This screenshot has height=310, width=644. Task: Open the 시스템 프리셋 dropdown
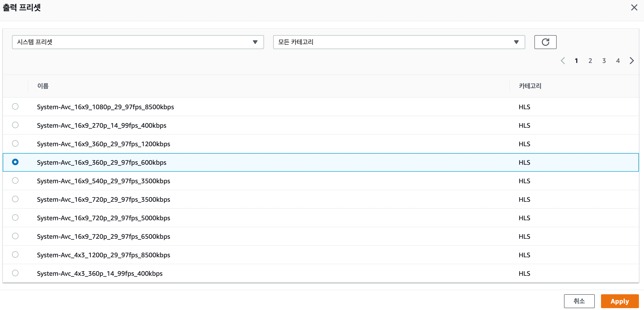pos(138,42)
